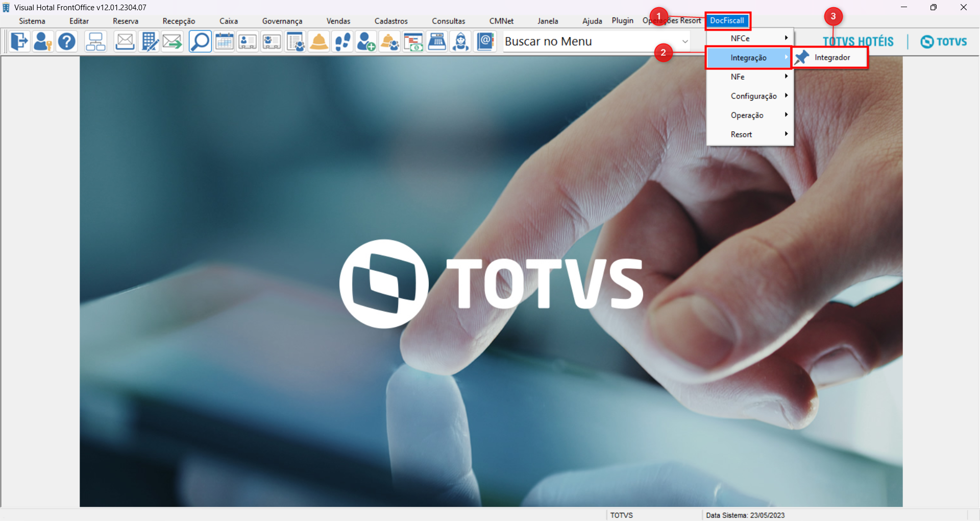980x521 pixels.
Task: Open the CMNet menu
Action: (x=501, y=21)
